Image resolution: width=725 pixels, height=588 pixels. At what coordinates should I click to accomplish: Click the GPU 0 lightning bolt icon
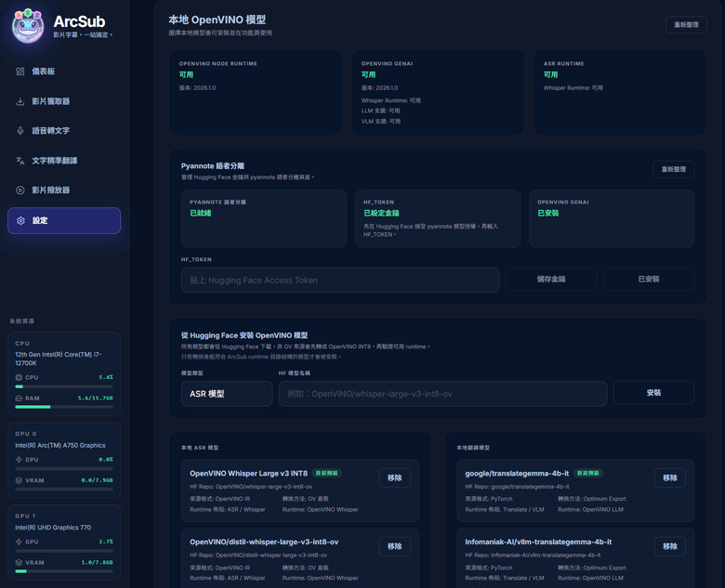(x=19, y=460)
